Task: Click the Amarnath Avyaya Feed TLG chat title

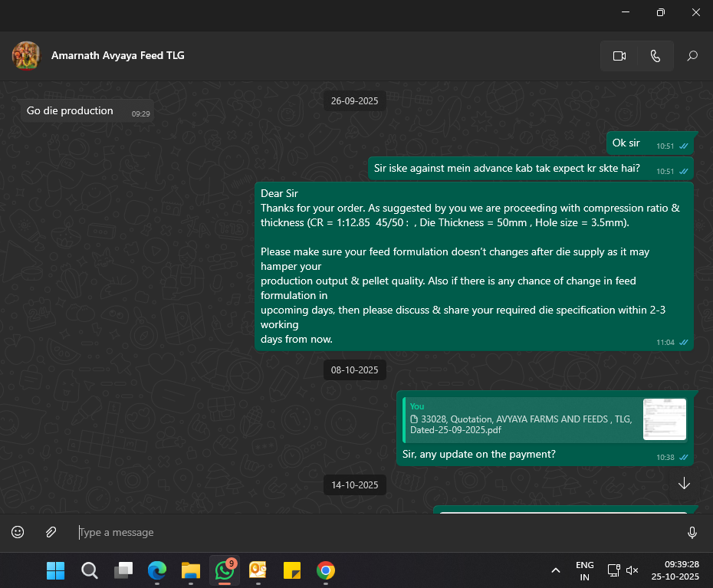Action: (x=117, y=55)
